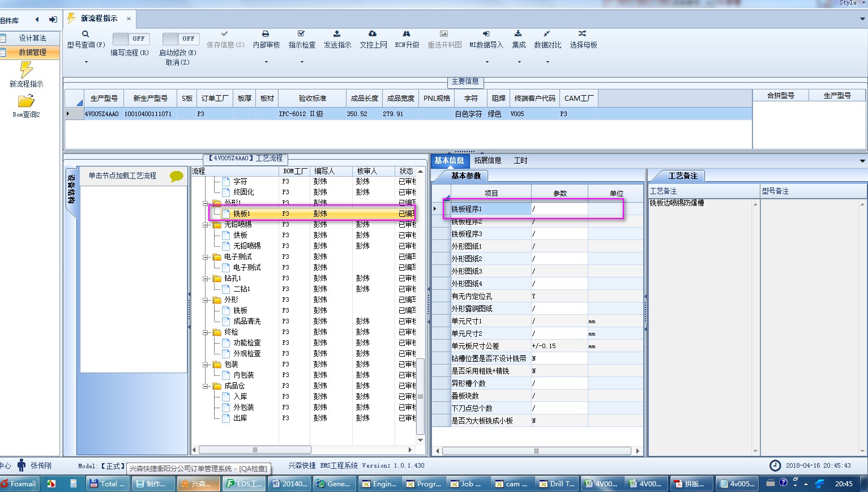Click 保存信息(S) checkmark icon
The image size is (868, 492).
pyautogui.click(x=225, y=34)
